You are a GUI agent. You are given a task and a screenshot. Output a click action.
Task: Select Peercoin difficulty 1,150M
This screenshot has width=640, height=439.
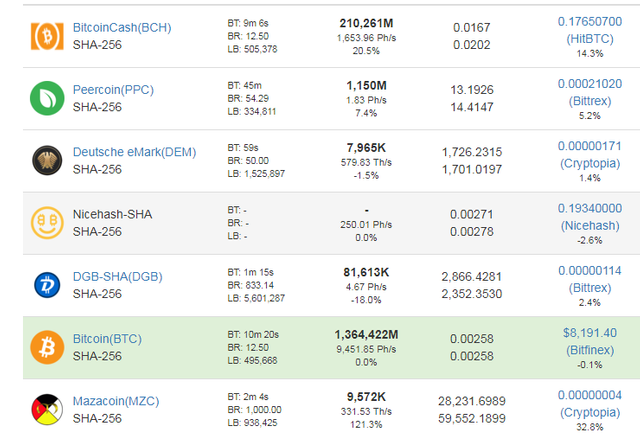(366, 86)
